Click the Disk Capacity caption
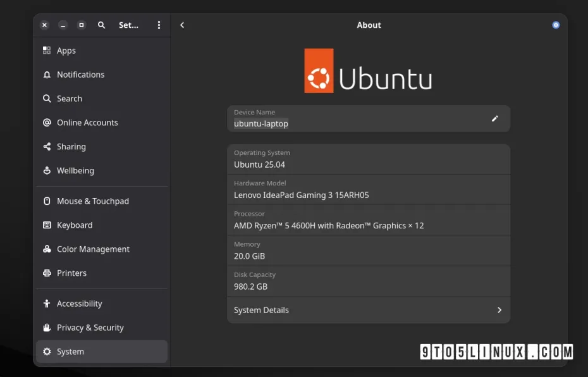This screenshot has height=377, width=588. (x=255, y=275)
